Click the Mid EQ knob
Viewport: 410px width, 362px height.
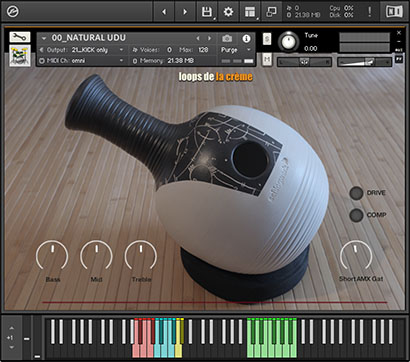[x=96, y=255]
